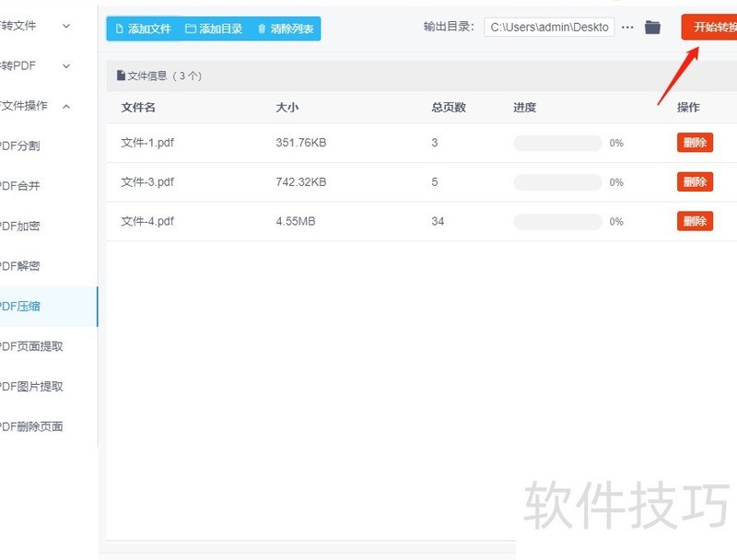Expand the first sidebar category chevron
The height and width of the screenshot is (560, 737).
[65, 26]
